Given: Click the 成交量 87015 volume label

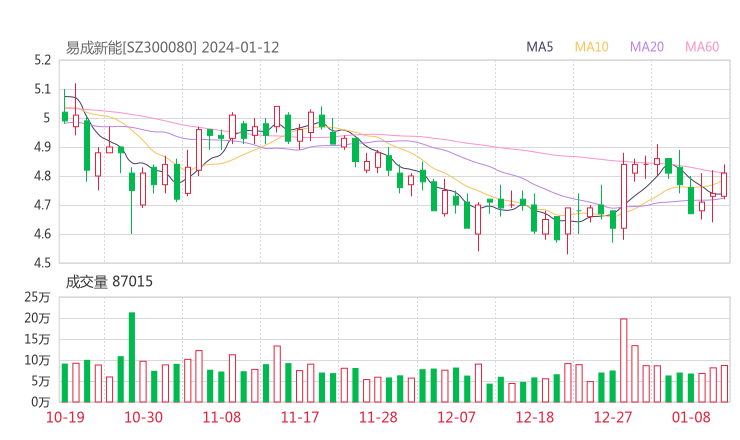Looking at the screenshot, I should (x=109, y=282).
